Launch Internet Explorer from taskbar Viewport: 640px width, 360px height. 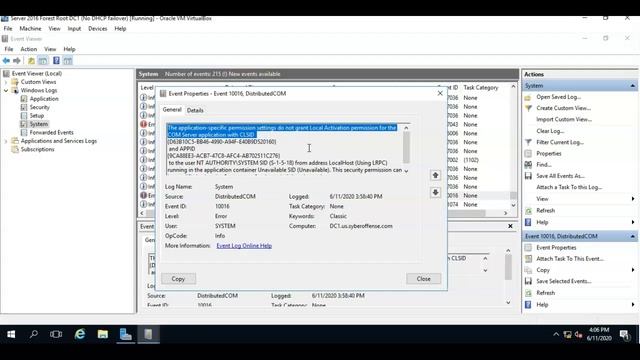point(80,334)
